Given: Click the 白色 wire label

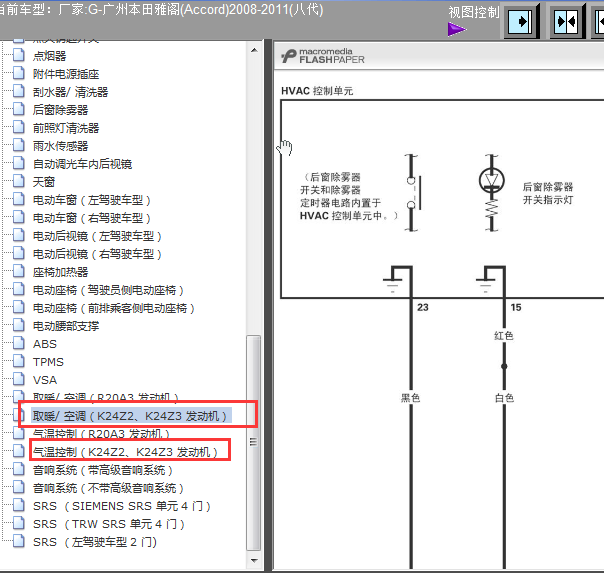Looking at the screenshot, I should [x=504, y=398].
